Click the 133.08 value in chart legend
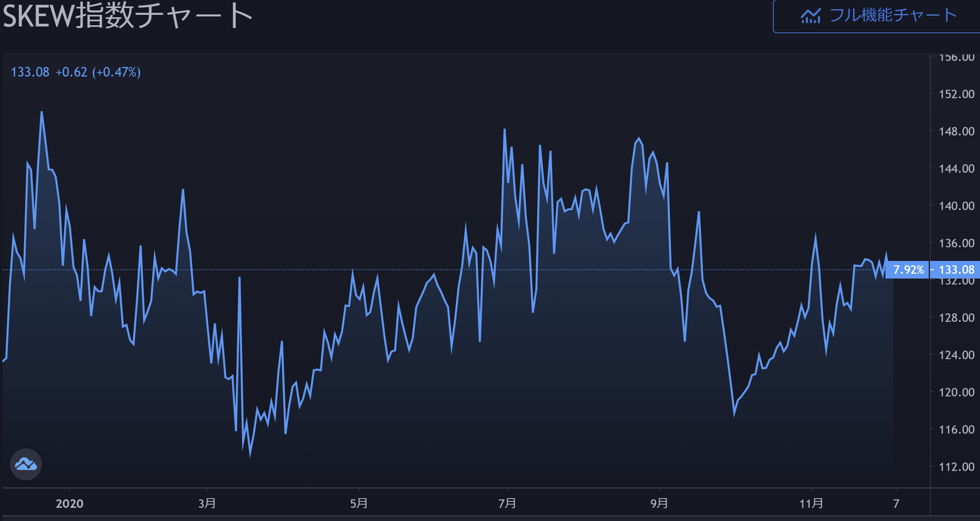The image size is (980, 521). (x=30, y=72)
